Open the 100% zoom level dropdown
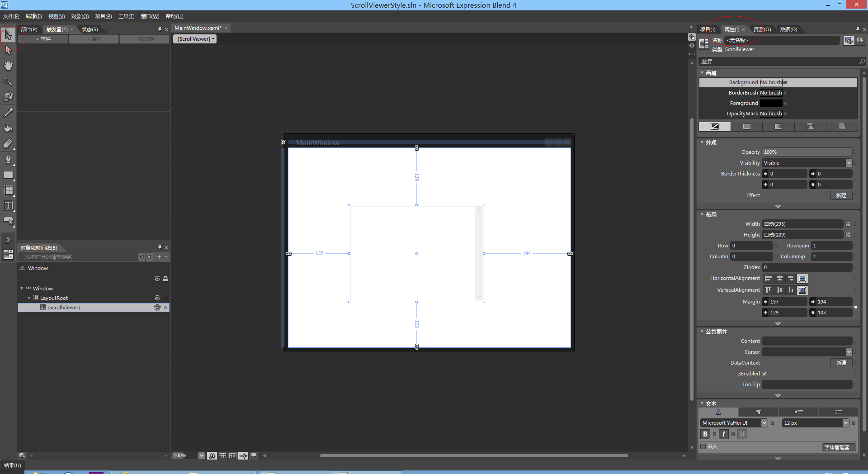Viewport: 868px width, 474px height. coord(201,455)
